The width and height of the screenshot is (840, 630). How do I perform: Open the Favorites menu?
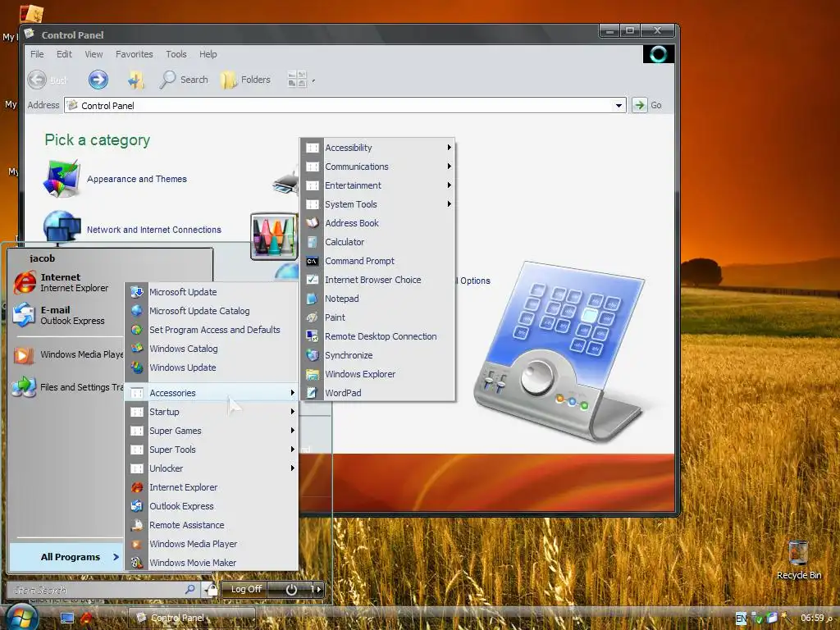(134, 54)
